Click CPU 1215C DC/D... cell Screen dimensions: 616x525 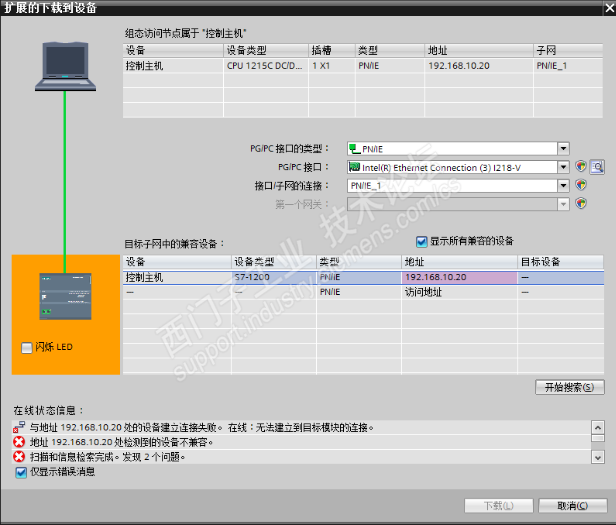[265, 66]
